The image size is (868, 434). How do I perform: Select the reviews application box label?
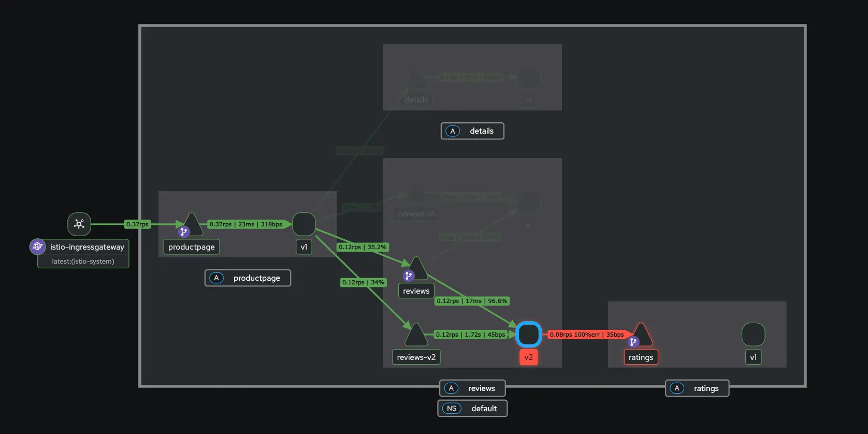(472, 388)
